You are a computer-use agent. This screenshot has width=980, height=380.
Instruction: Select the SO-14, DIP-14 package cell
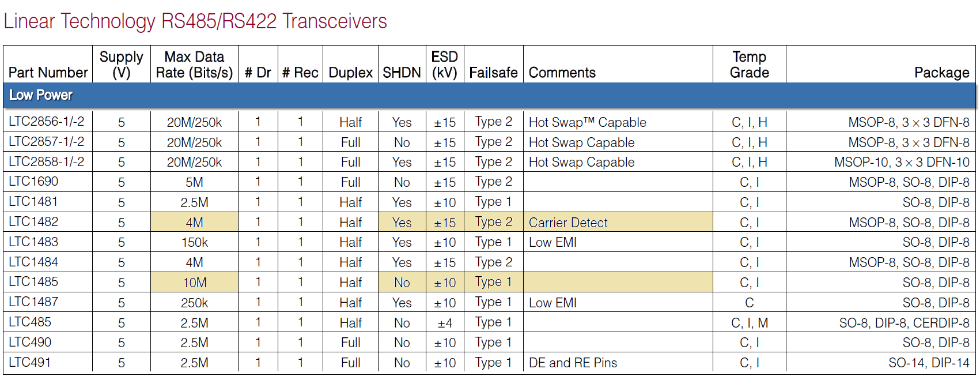tap(929, 363)
